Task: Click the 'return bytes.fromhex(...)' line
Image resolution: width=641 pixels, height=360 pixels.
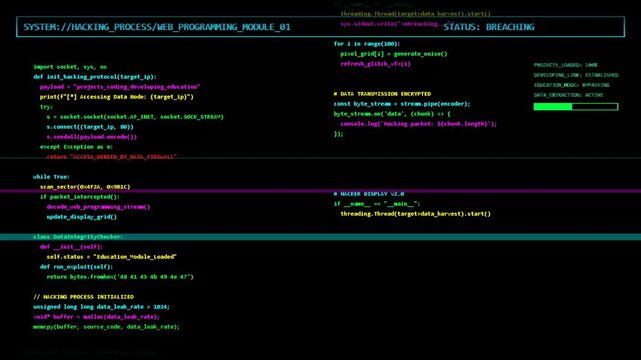Action: point(120,277)
